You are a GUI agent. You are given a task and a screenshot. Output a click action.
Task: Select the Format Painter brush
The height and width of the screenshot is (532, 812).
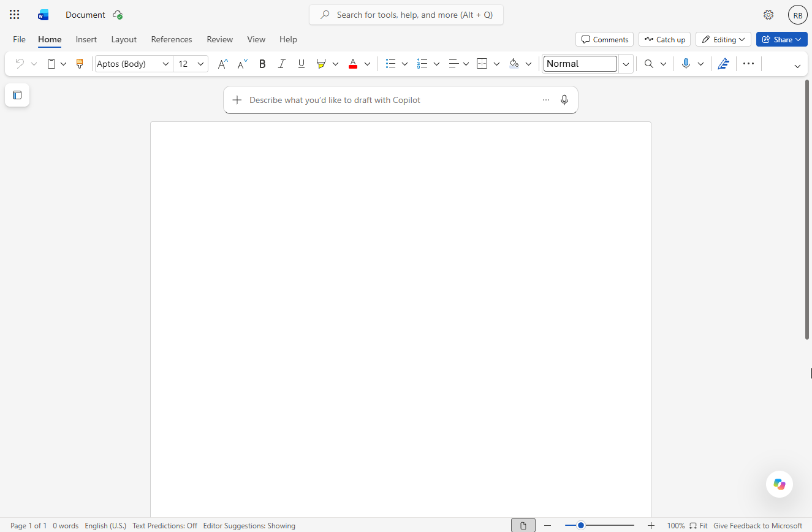pos(79,64)
